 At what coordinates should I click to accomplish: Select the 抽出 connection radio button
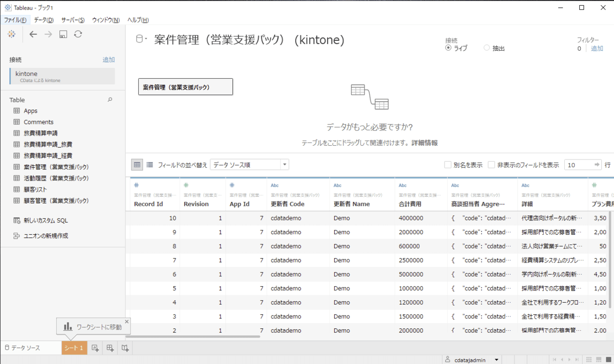pos(487,48)
